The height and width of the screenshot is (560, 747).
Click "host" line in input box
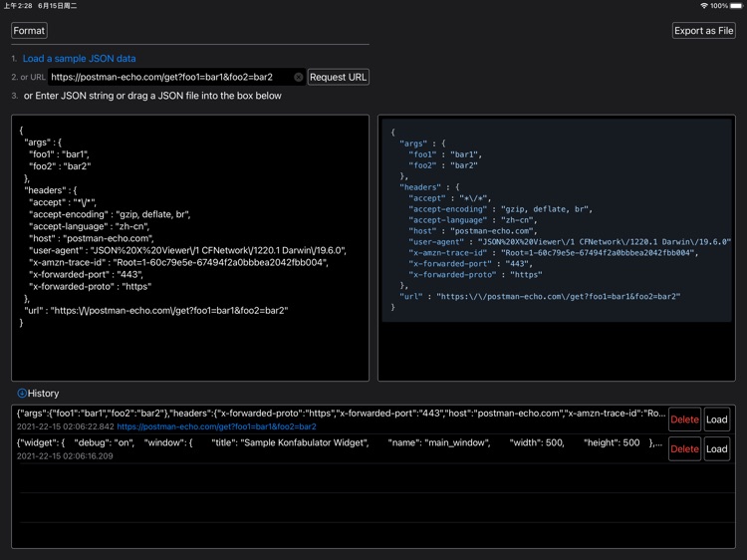point(91,238)
